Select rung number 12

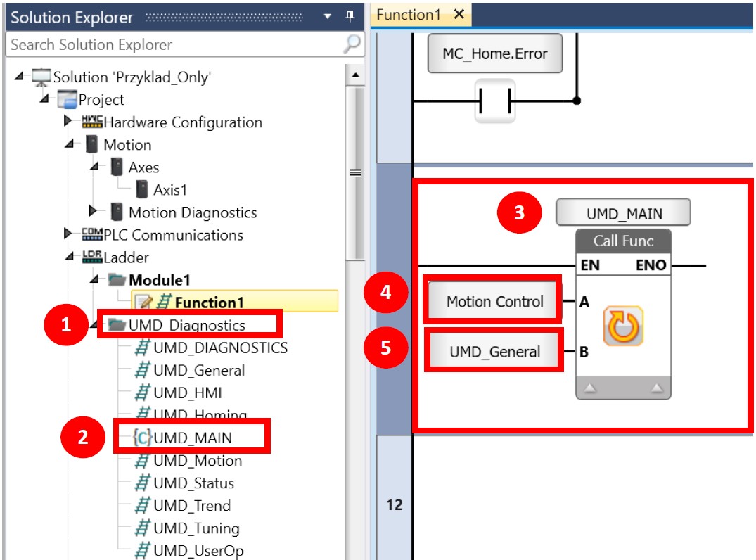click(x=395, y=504)
